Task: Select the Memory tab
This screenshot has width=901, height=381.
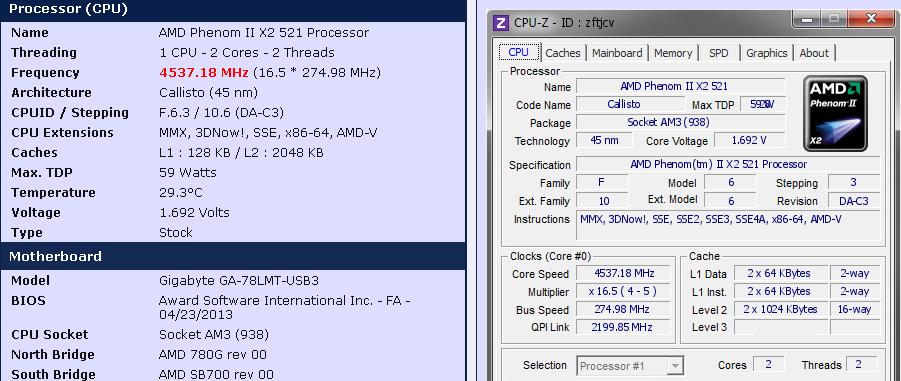Action: [x=673, y=53]
